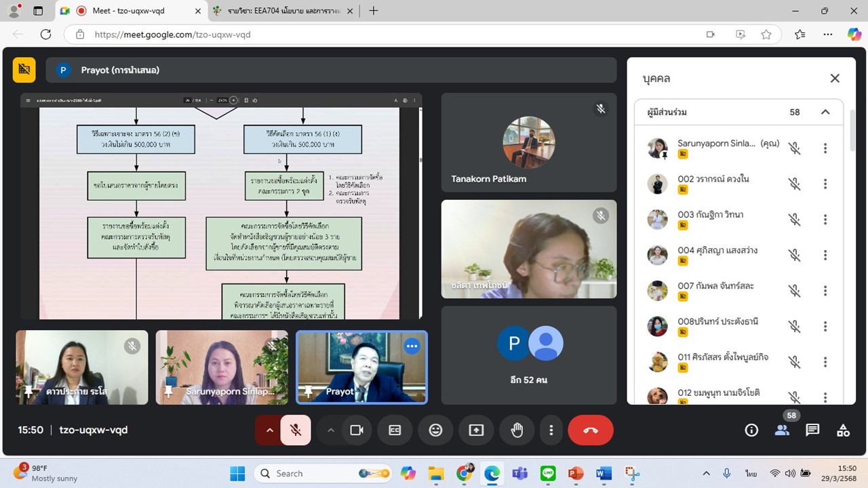Collapse the participants list chevron
The width and height of the screenshot is (868, 488).
[x=825, y=112]
